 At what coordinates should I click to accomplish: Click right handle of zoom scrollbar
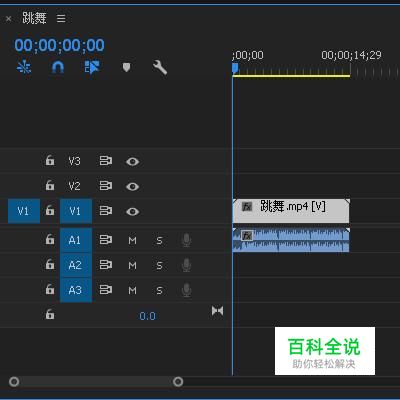click(178, 381)
